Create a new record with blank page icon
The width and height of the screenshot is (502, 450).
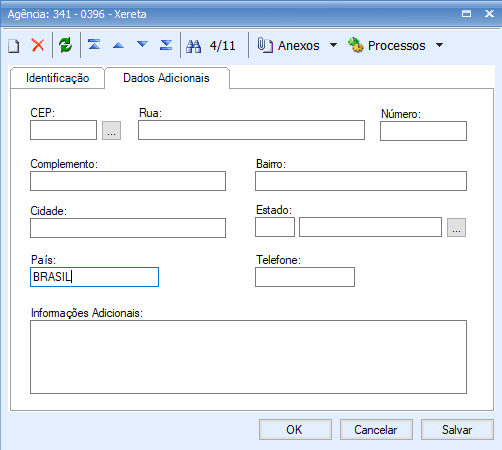tap(14, 45)
